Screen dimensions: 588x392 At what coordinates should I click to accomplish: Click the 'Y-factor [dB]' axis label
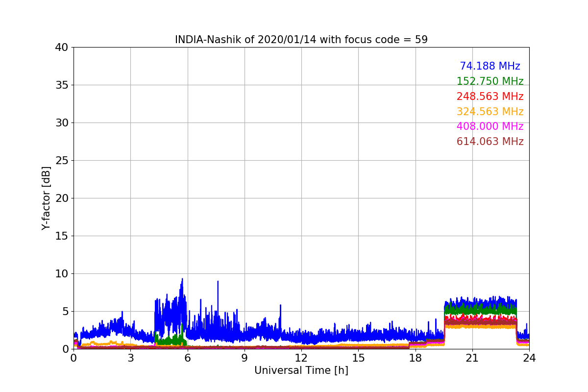coord(46,198)
